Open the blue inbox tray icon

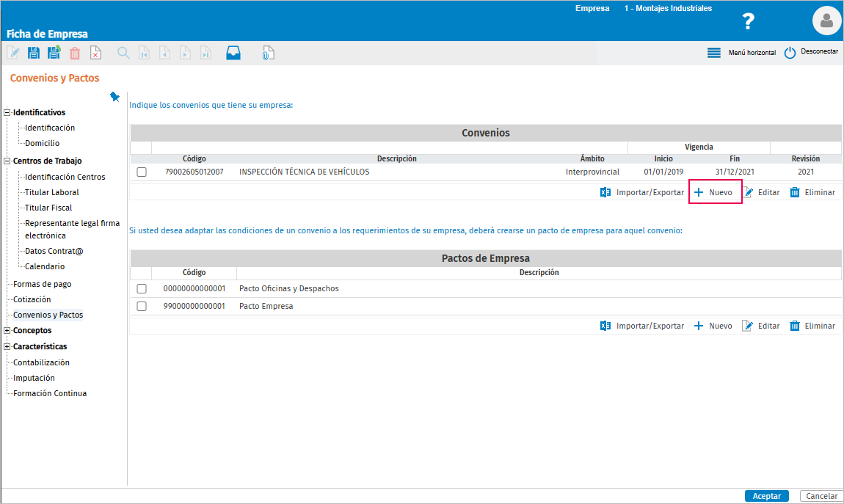tap(233, 53)
